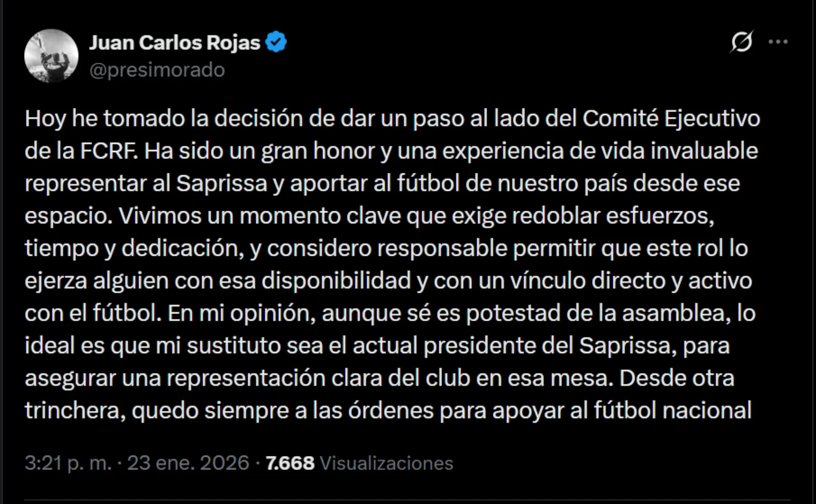Click the Grok button next to the menu
Viewport: 816px width, 504px height.
(x=742, y=42)
